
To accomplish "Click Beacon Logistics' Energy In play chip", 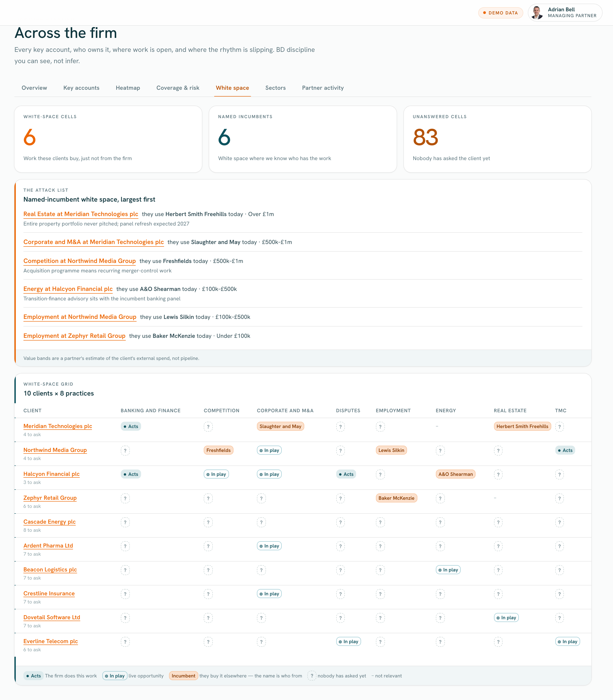I will point(448,570).
